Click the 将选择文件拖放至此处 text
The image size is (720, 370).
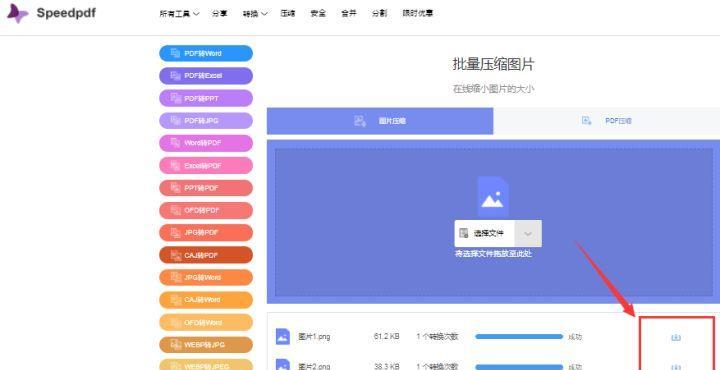coord(493,254)
